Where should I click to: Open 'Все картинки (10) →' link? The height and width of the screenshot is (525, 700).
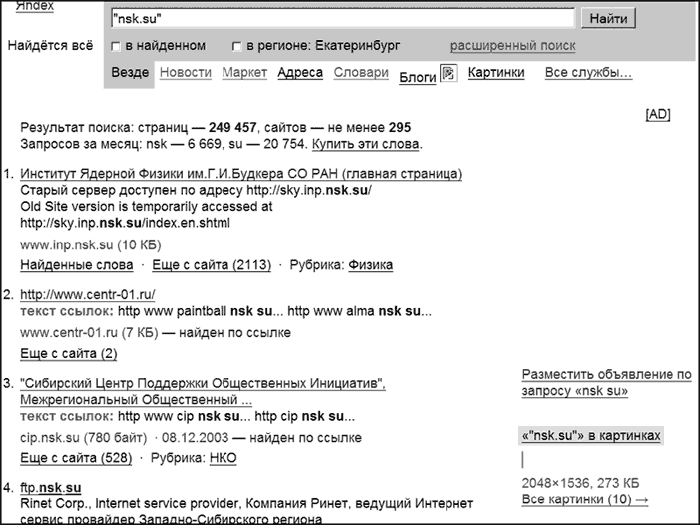[585, 499]
